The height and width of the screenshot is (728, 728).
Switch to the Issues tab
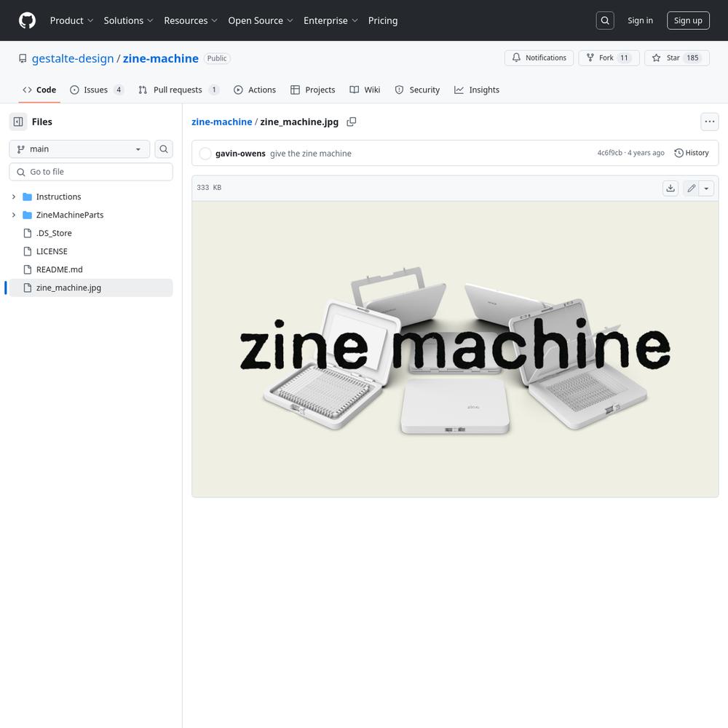tap(97, 90)
